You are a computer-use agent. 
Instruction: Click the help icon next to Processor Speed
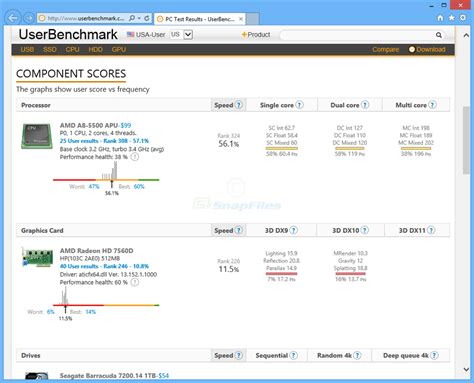239,105
